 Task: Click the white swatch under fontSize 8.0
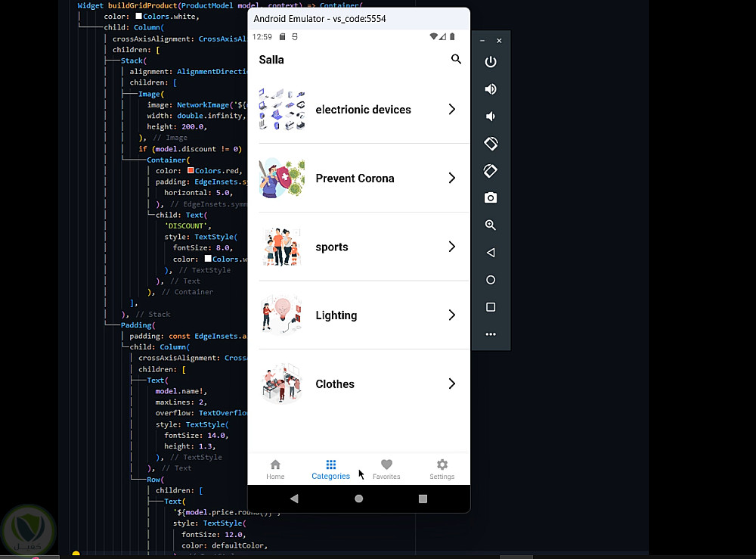pos(209,259)
